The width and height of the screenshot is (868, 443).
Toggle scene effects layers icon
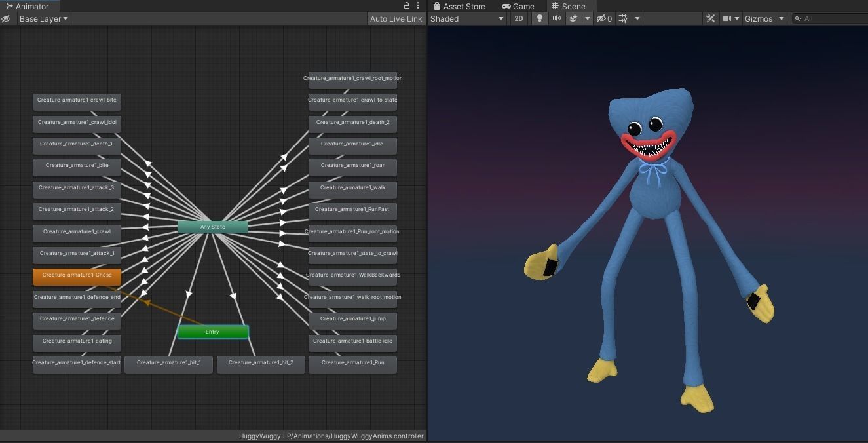pos(573,19)
